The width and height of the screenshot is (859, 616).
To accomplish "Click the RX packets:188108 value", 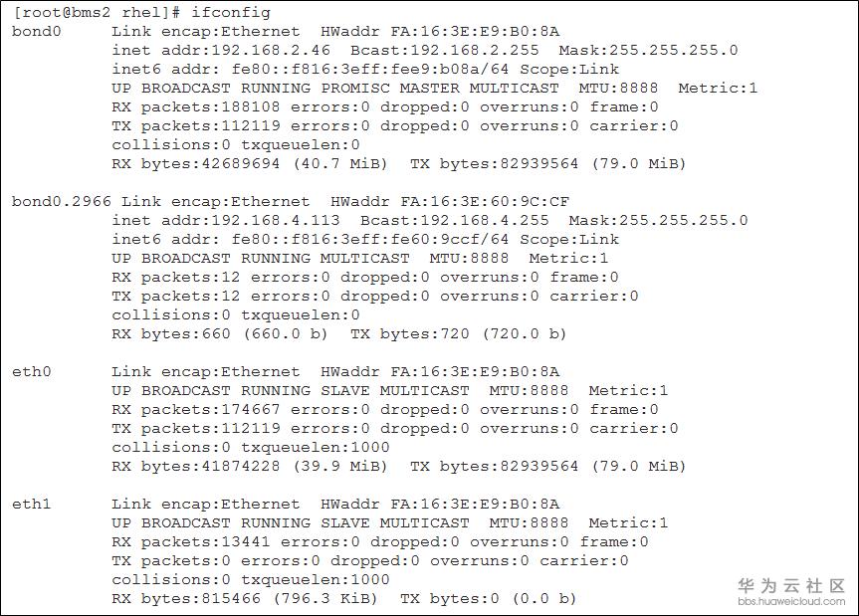I will tap(195, 106).
